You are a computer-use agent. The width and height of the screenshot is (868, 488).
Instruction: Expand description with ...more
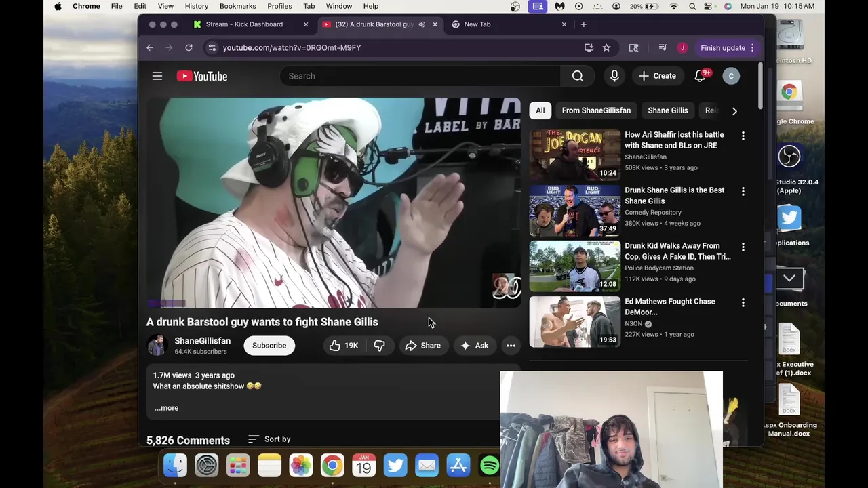(x=166, y=408)
